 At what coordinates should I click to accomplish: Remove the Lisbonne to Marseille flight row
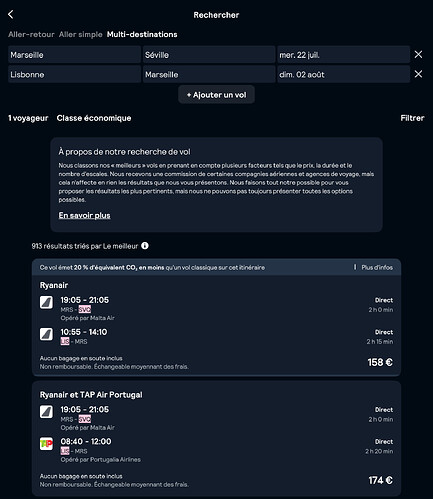pyautogui.click(x=418, y=74)
